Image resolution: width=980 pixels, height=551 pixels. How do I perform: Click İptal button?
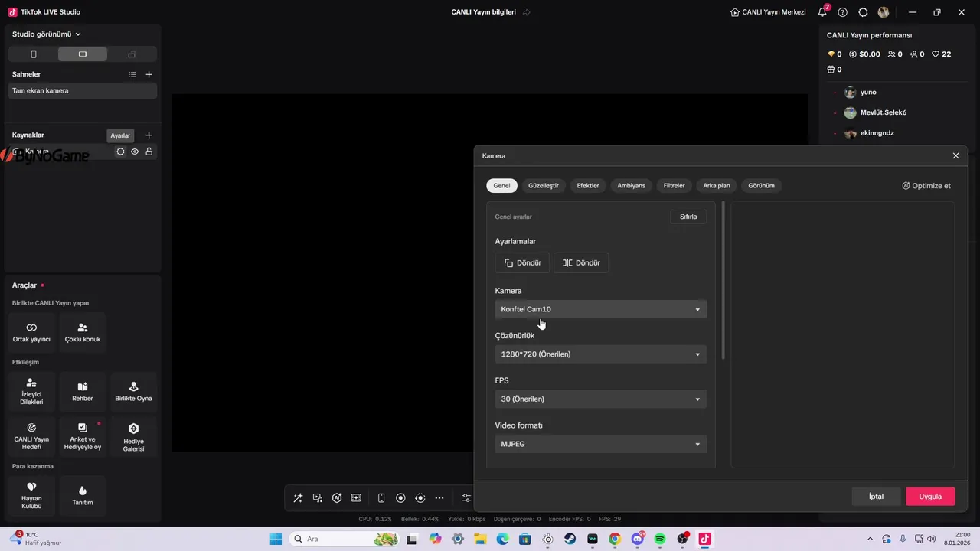(x=876, y=497)
